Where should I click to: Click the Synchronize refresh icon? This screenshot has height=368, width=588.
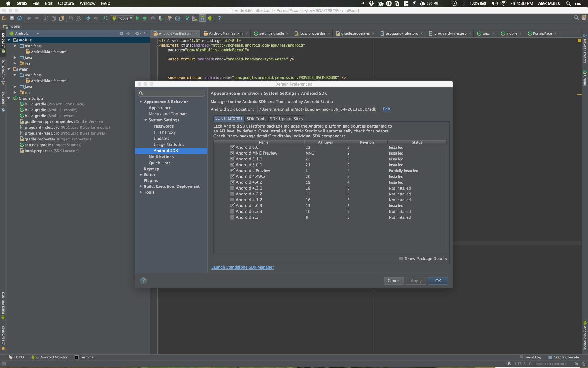(20, 18)
